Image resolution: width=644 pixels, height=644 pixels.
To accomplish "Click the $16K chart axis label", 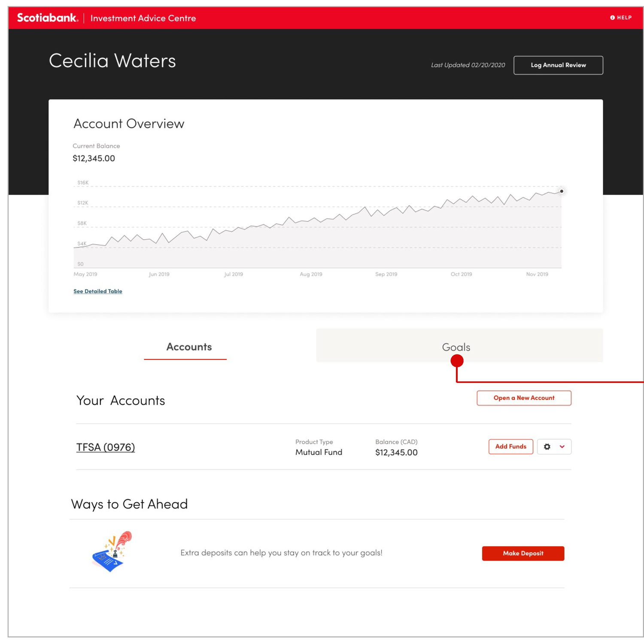I will (83, 183).
